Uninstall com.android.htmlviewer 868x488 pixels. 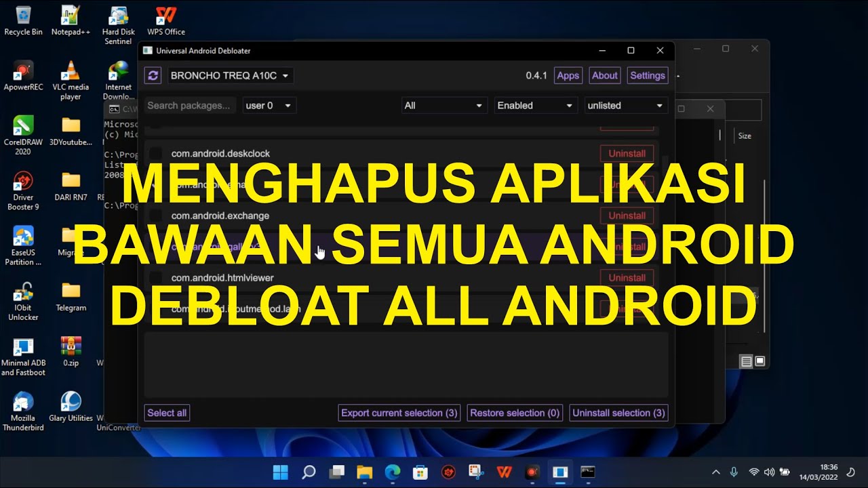pos(627,278)
